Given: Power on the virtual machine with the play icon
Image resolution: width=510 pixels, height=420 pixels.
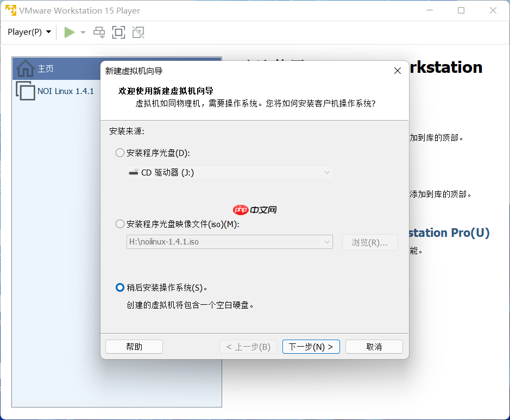Looking at the screenshot, I should 71,32.
